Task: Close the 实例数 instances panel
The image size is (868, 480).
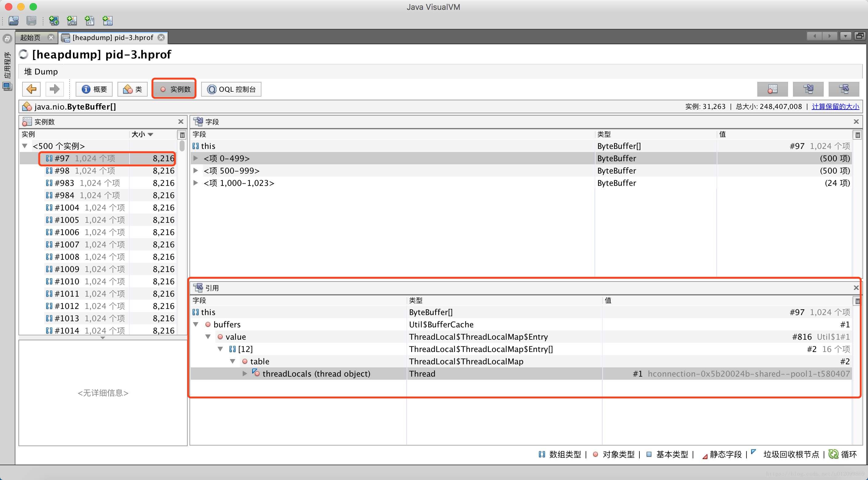Action: 181,121
